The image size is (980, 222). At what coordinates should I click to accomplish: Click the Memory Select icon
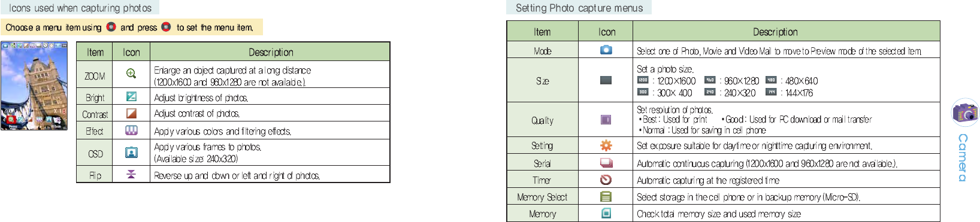(606, 196)
